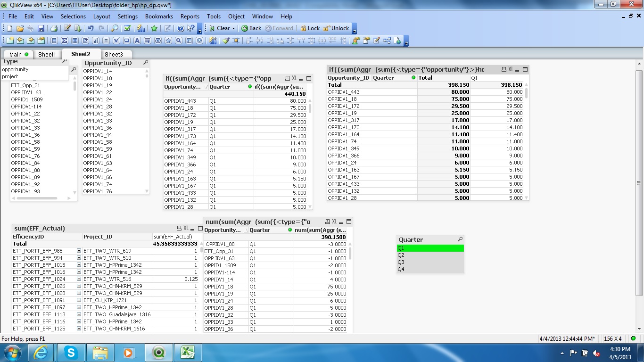Select Q4 in the Quarter list box

tap(430, 269)
